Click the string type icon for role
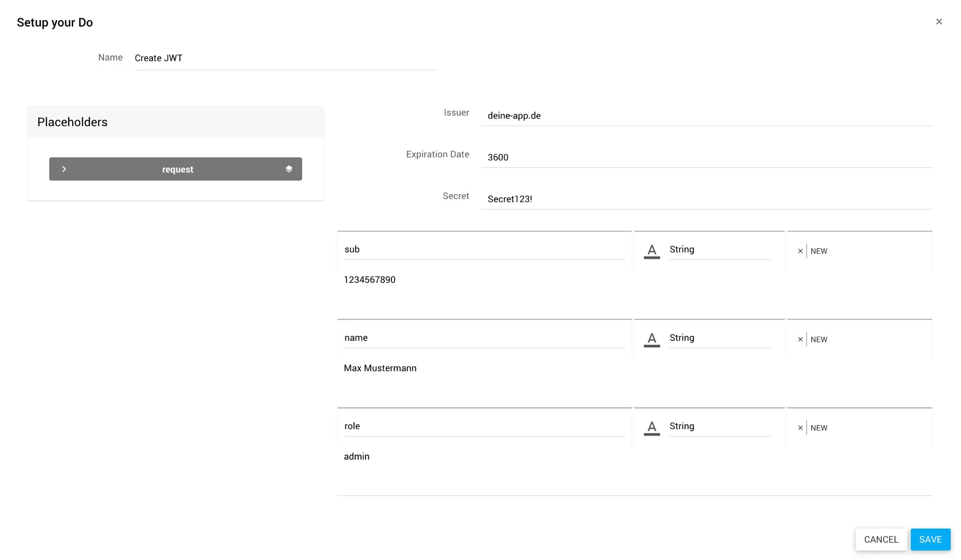This screenshot has height=560, width=961. [651, 427]
